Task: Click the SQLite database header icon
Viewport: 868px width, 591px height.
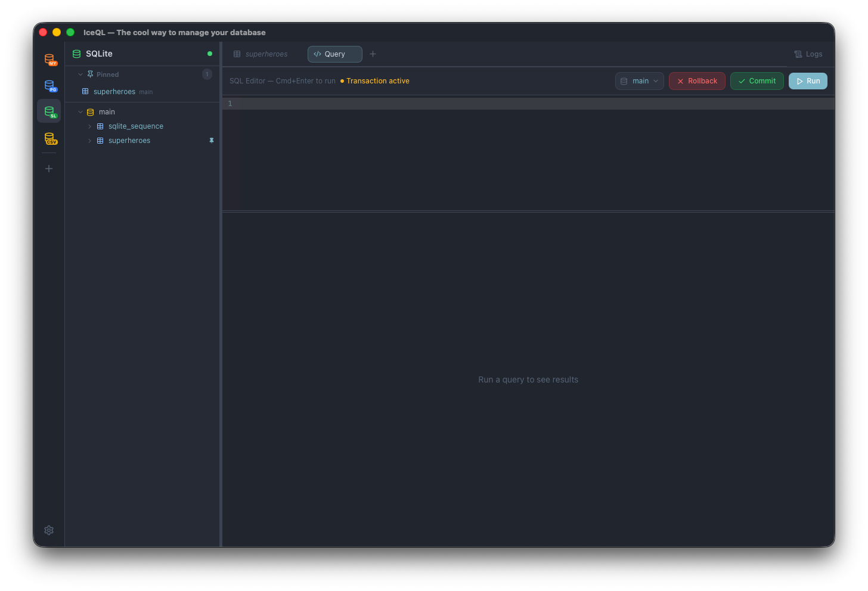Action: [x=76, y=54]
